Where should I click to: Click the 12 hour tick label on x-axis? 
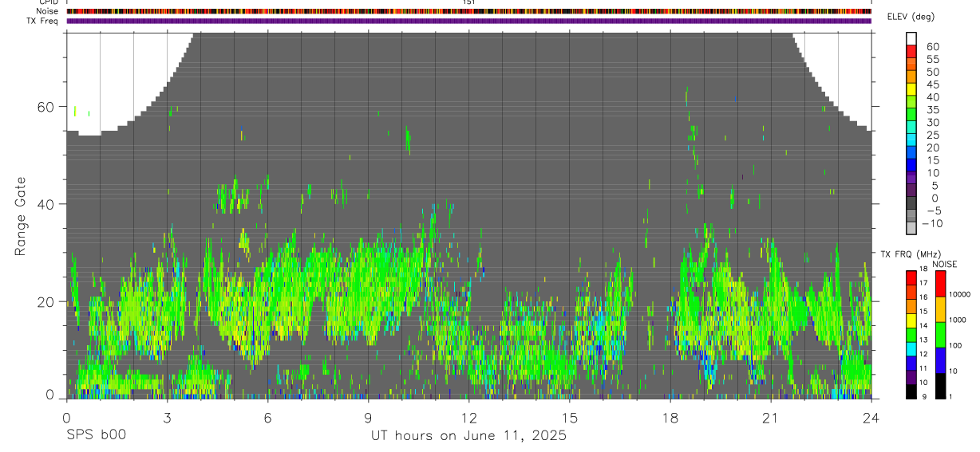(469, 418)
